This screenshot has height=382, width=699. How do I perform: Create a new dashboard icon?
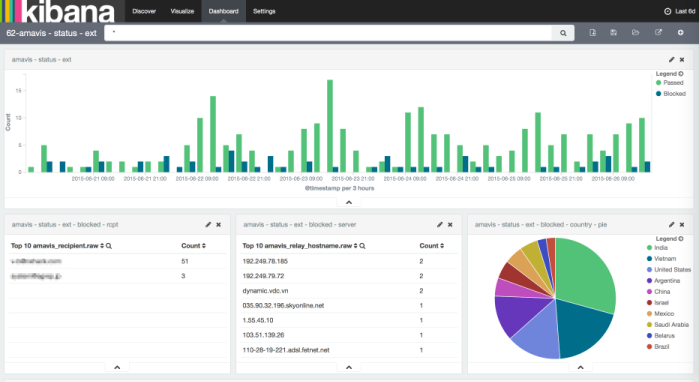592,33
